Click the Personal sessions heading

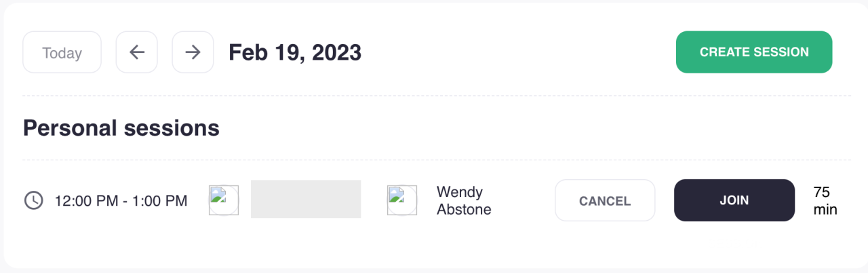[121, 128]
